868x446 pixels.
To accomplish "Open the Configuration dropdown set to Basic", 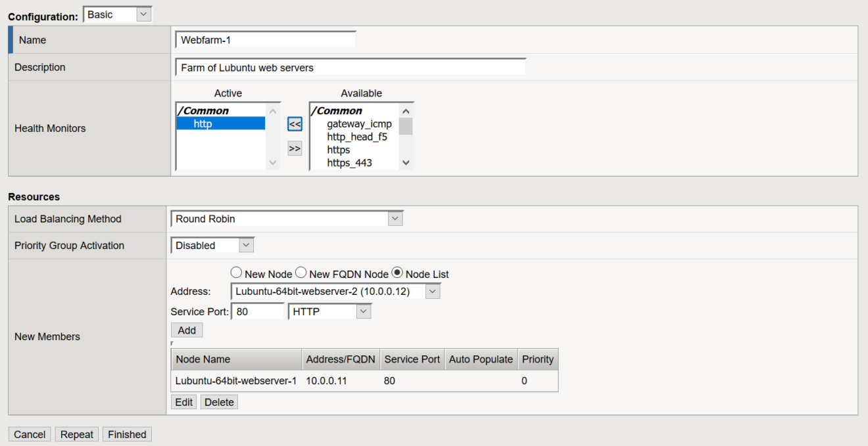I will [x=143, y=13].
